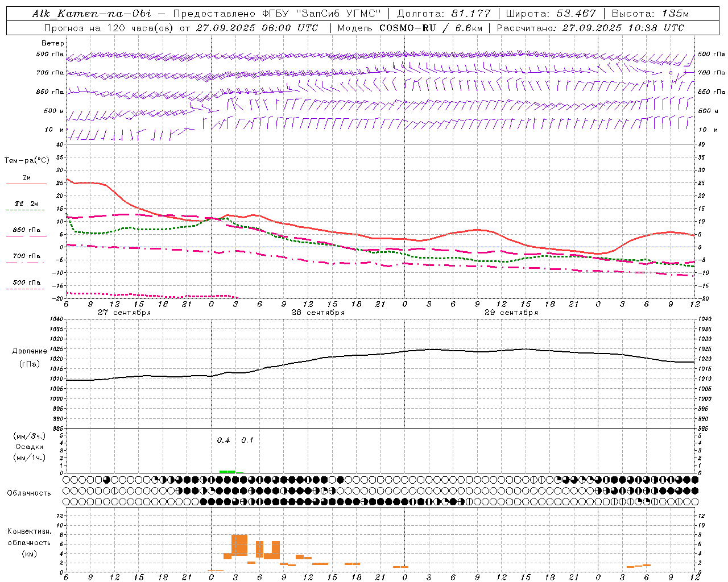Click the Рассчитано: 27.09.2025 10:38 UTC text
The width and height of the screenshot is (728, 582).
point(590,28)
